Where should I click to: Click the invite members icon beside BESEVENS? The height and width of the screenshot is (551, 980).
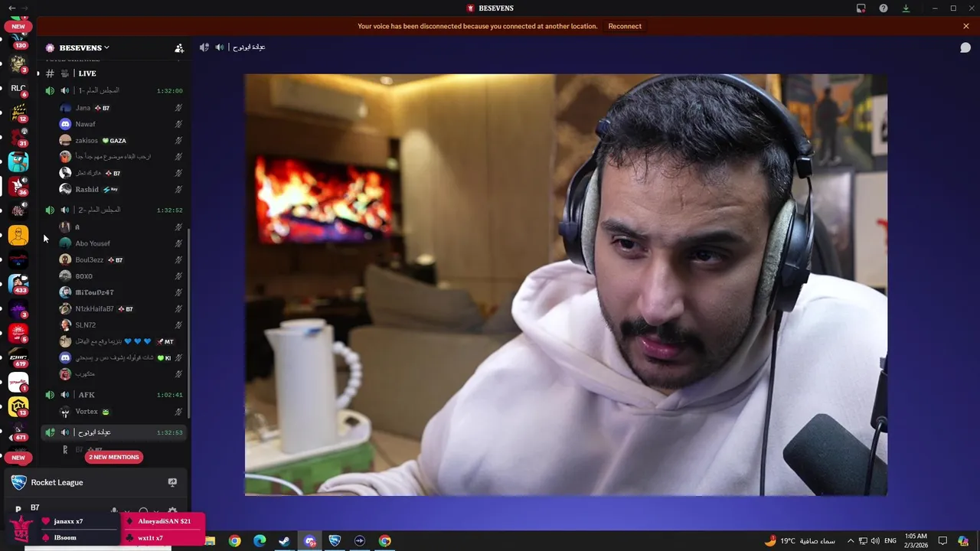[x=179, y=47]
